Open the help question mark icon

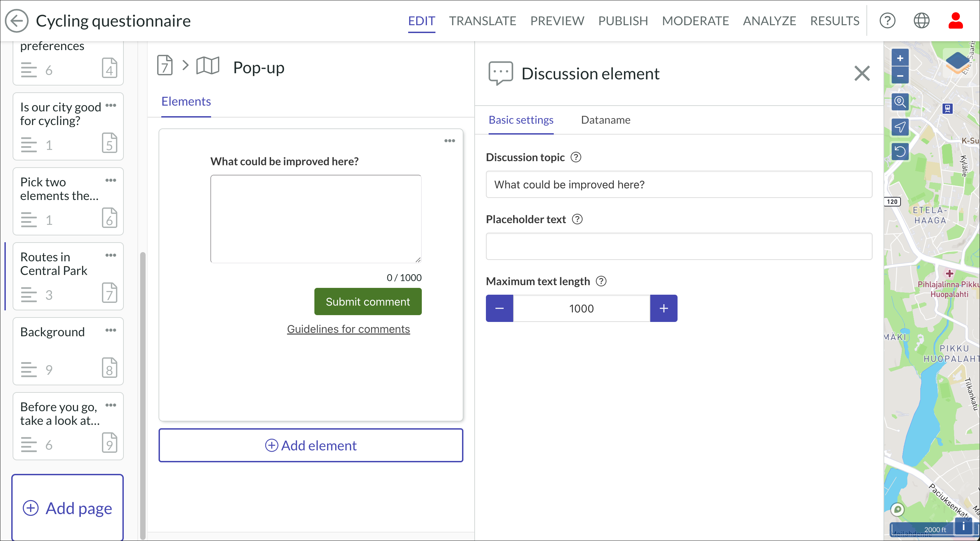[x=887, y=20]
